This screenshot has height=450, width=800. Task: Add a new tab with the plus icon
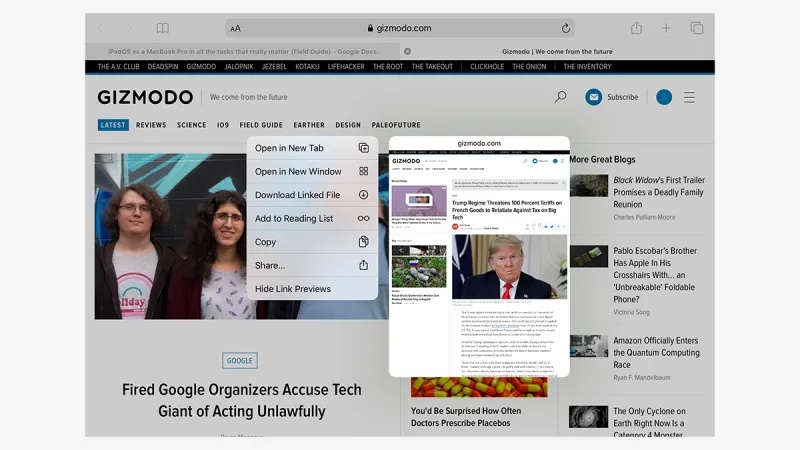pyautogui.click(x=666, y=28)
